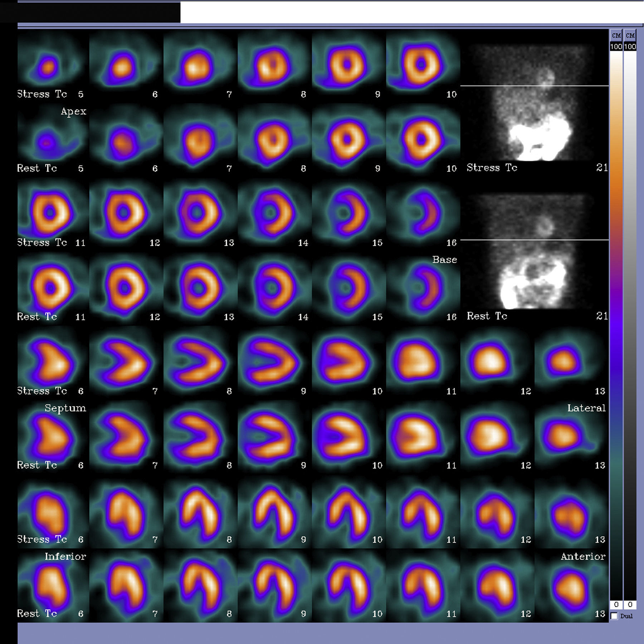Select Stress Tc slice 8 in inferior-anterior row

tap(199, 512)
